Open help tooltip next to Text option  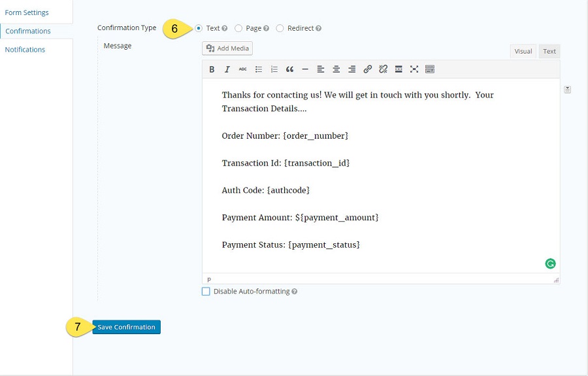[225, 28]
